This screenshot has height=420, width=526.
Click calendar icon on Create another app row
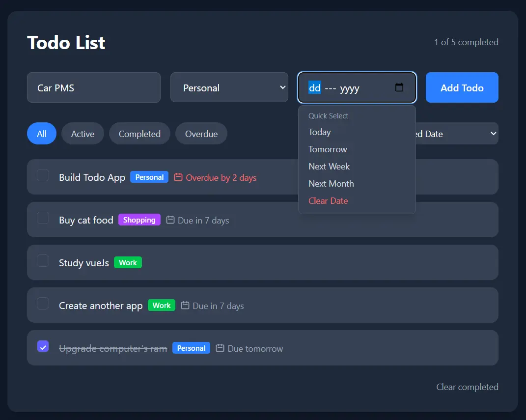coord(185,305)
